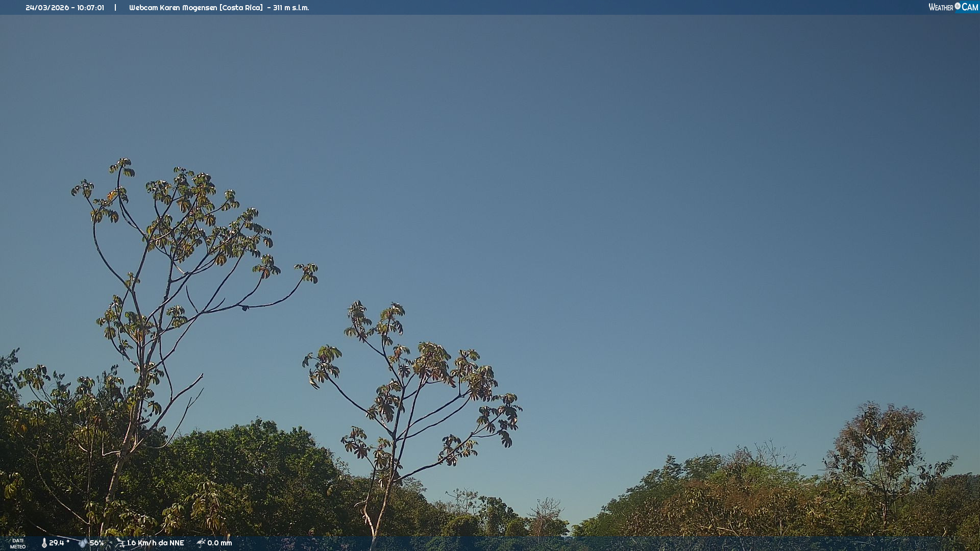The image size is (980, 551).
Task: Open the DATI METEO label
Action: pyautogui.click(x=18, y=543)
